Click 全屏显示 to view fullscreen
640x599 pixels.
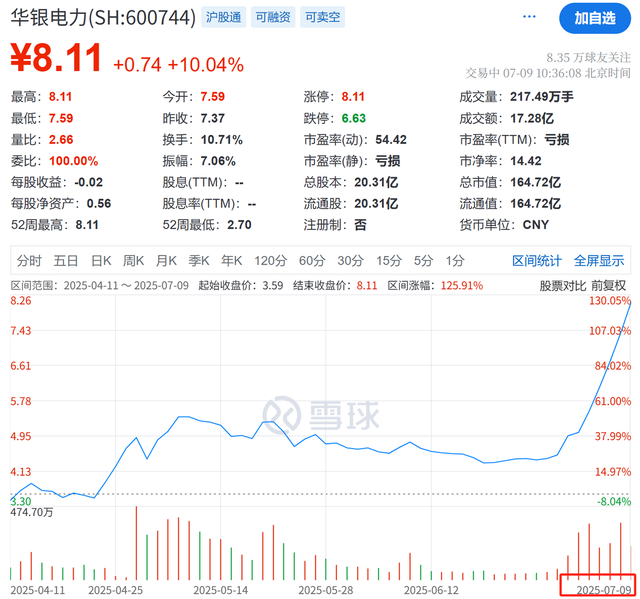click(599, 260)
